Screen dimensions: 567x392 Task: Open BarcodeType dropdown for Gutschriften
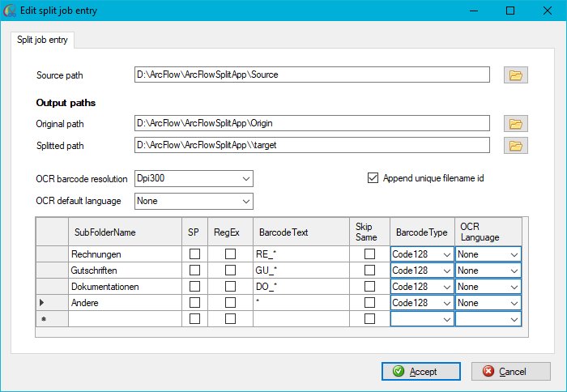[x=422, y=271]
